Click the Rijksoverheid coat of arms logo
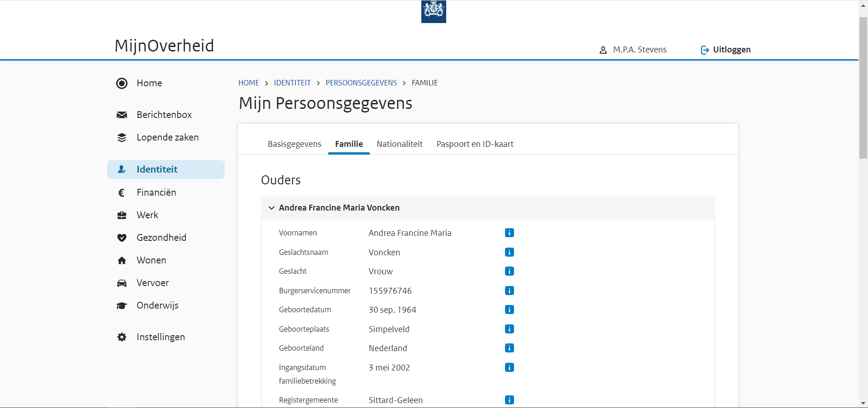The height and width of the screenshot is (408, 868). [434, 11]
